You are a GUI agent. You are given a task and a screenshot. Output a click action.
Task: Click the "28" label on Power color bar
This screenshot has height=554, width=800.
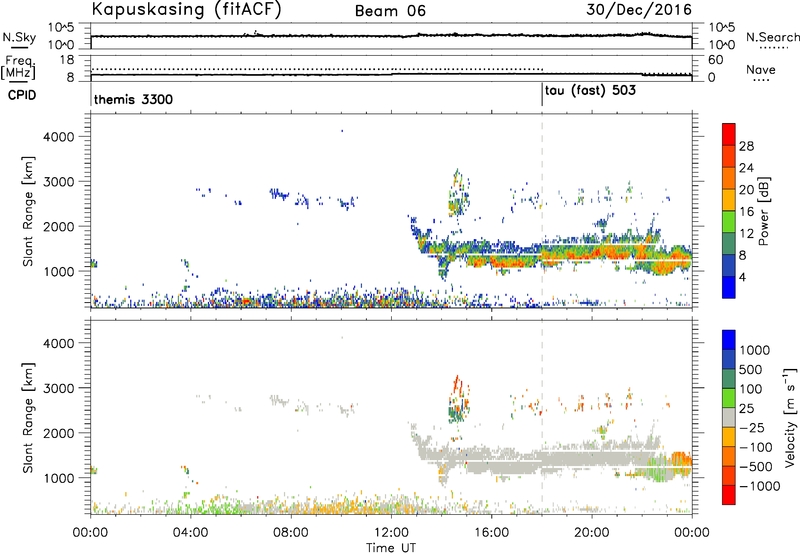(x=746, y=146)
